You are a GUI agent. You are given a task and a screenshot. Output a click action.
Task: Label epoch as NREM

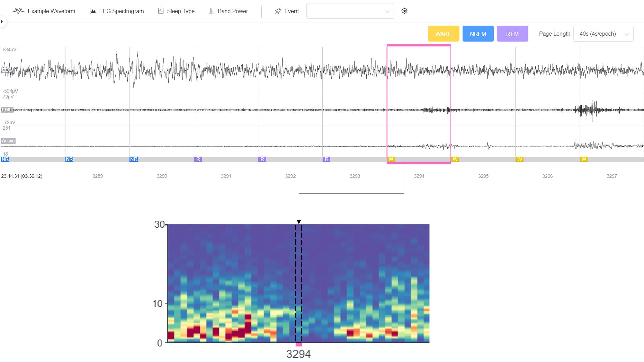pos(478,34)
